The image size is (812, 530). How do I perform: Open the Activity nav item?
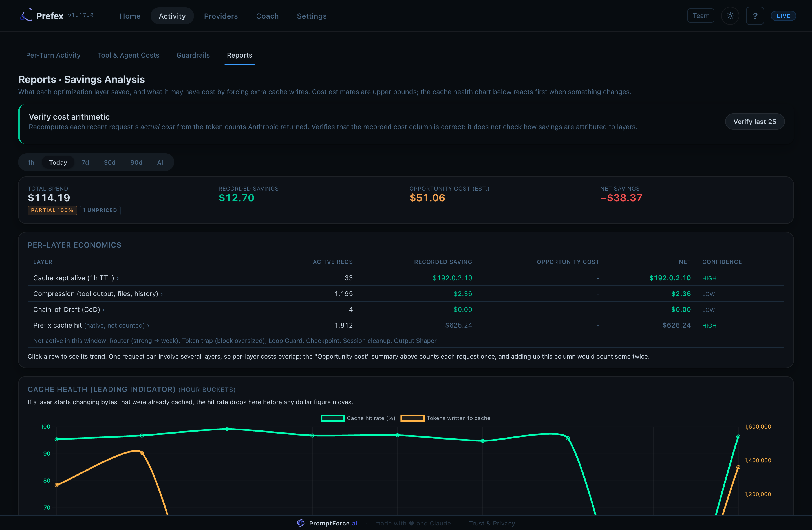pyautogui.click(x=172, y=16)
